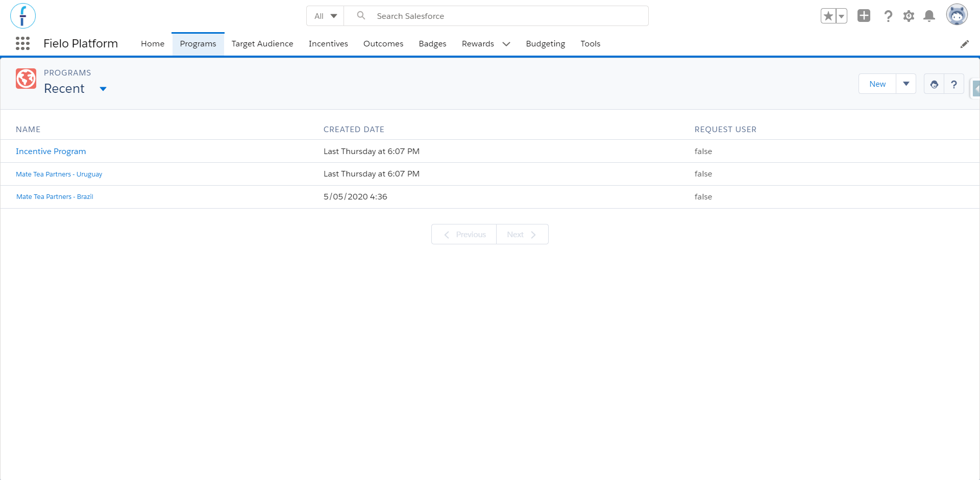The width and height of the screenshot is (980, 480).
Task: Select Uruguay row's created date cell
Action: (372, 174)
